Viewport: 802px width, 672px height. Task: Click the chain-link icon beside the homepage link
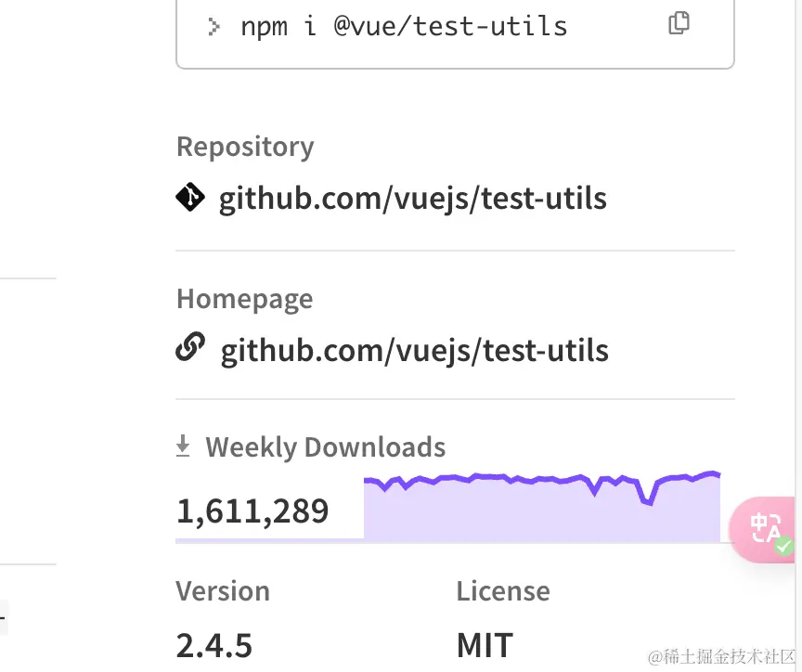190,349
